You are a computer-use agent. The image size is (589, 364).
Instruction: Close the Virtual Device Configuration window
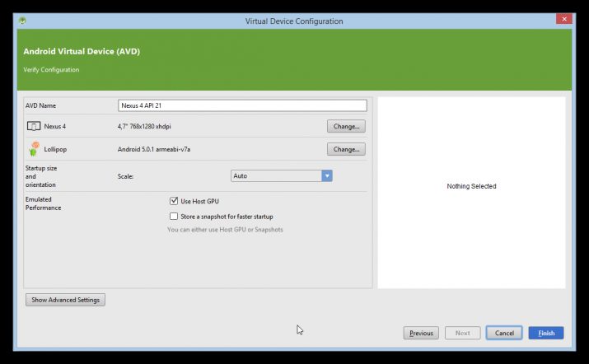coord(564,19)
